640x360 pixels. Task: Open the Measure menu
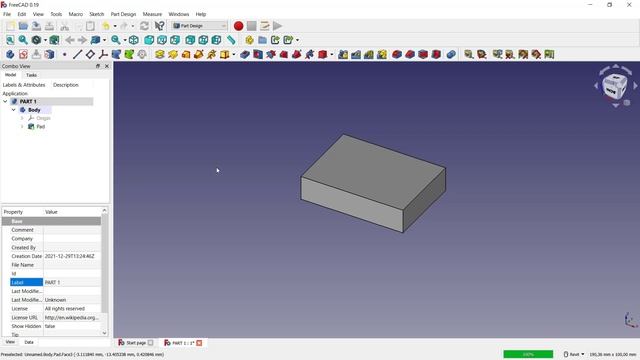[x=152, y=14]
